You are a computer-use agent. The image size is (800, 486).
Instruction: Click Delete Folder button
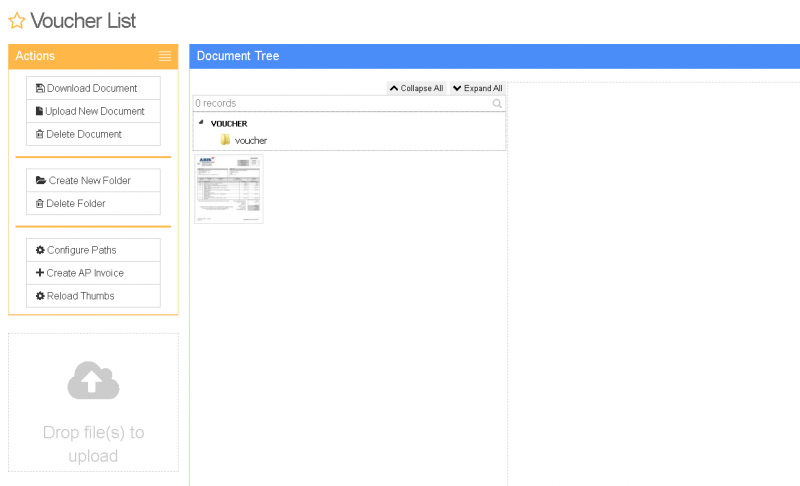tap(93, 203)
